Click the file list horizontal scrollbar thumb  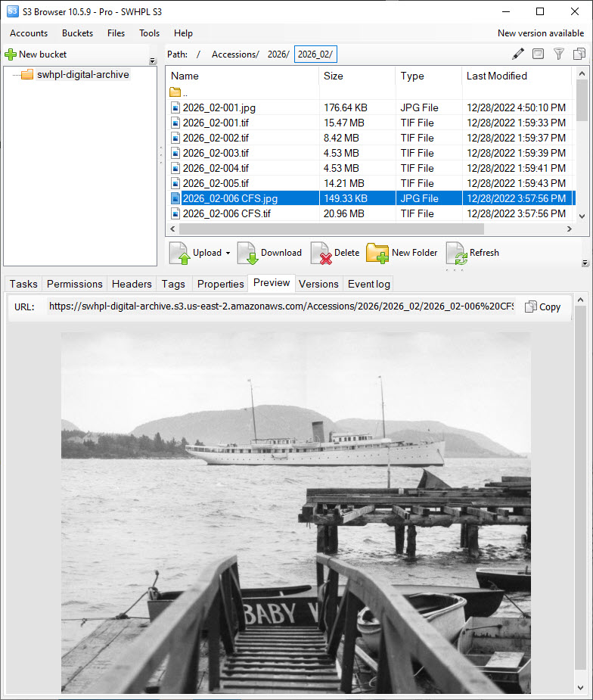(331, 229)
